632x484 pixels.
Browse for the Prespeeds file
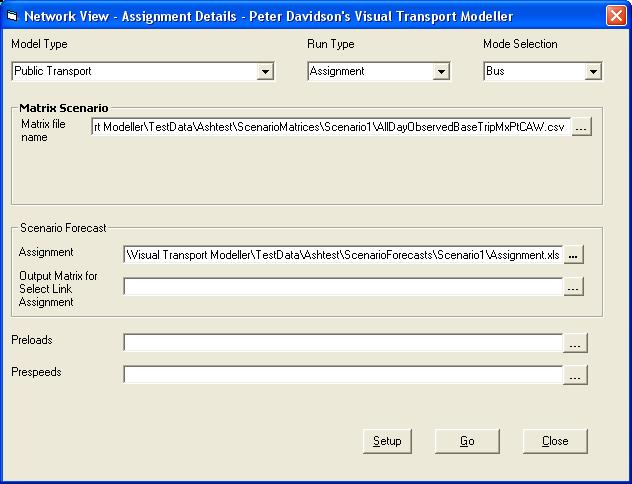575,375
